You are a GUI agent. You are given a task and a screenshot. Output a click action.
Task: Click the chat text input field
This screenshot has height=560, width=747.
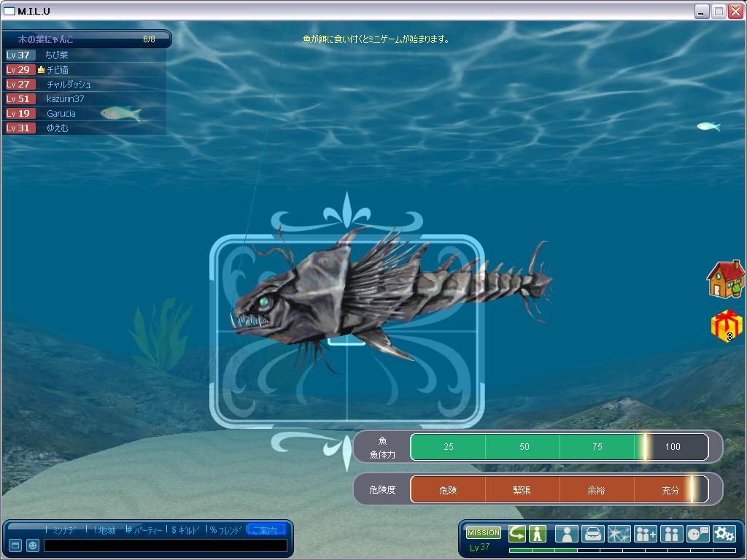click(x=165, y=545)
